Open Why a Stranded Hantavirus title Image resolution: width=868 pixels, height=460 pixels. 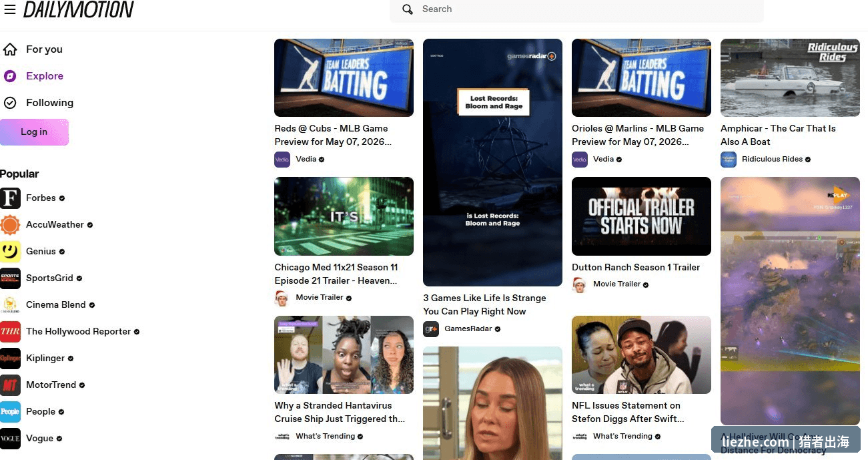[340, 412]
